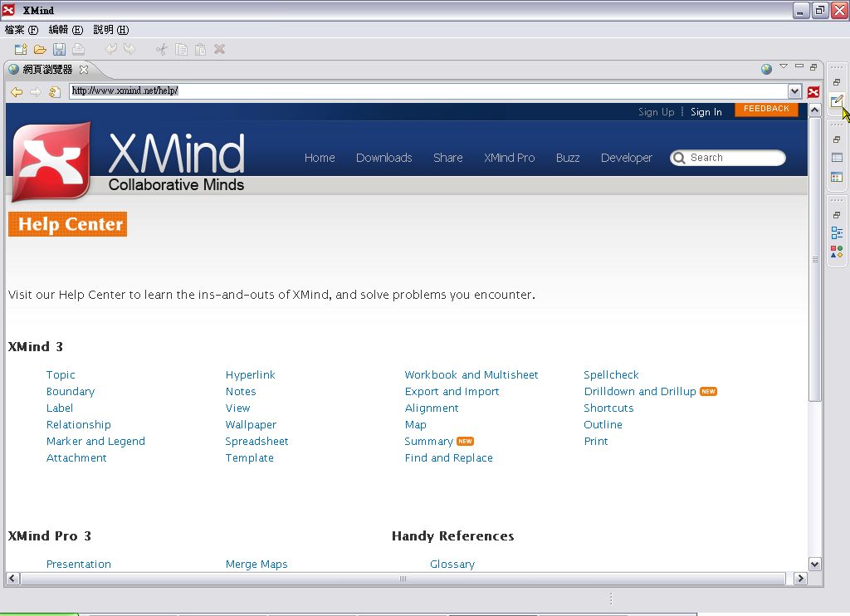
Task: Open the calendar-like panel icon in sidebar
Action: [x=837, y=177]
